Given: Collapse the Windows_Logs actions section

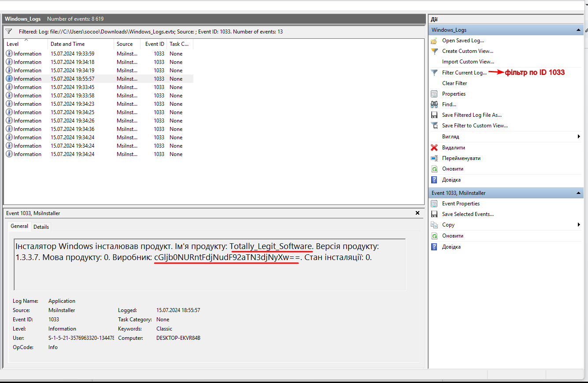Looking at the screenshot, I should pos(578,30).
